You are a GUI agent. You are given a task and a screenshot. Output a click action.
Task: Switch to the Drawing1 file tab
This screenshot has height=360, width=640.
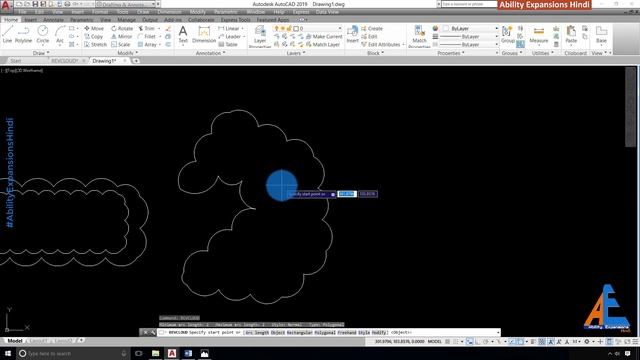click(x=104, y=61)
